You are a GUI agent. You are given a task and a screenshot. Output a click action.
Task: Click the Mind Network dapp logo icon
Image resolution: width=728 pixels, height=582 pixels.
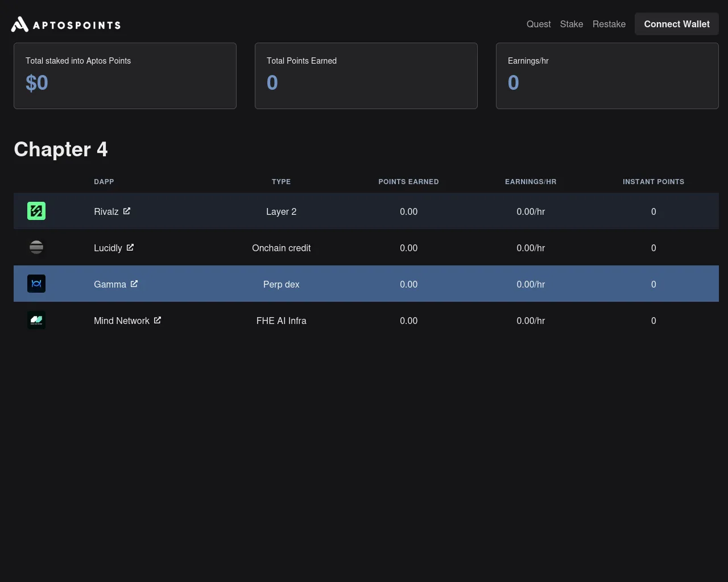[x=36, y=320]
